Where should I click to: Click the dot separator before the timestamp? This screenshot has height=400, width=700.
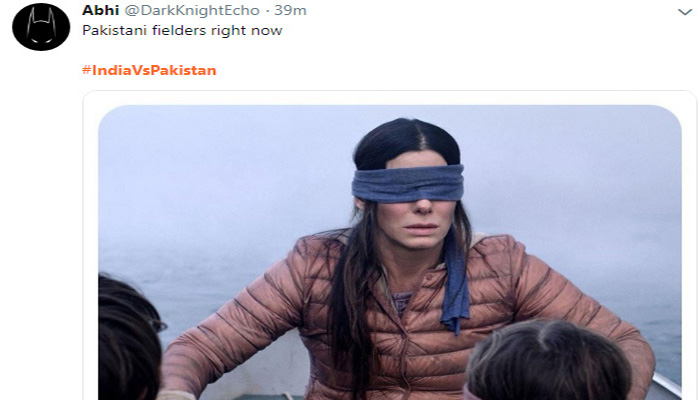pyautogui.click(x=267, y=11)
